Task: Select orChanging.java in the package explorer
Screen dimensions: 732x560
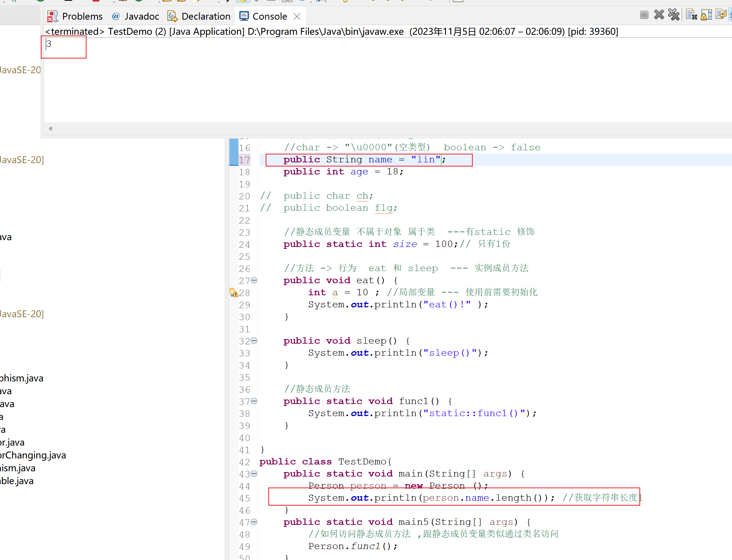Action: pyautogui.click(x=33, y=455)
